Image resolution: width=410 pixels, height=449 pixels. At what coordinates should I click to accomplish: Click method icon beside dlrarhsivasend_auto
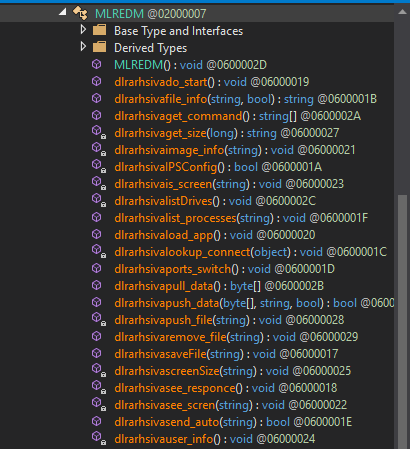point(97,421)
